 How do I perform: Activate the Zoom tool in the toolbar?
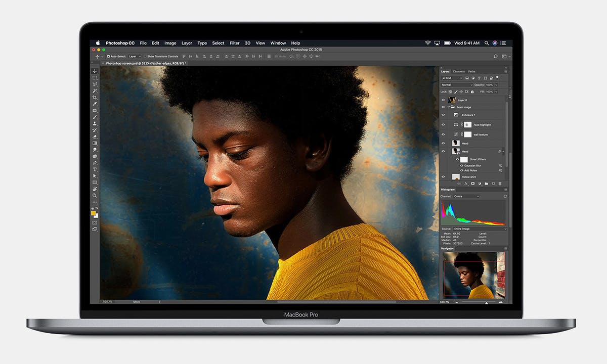(95, 195)
